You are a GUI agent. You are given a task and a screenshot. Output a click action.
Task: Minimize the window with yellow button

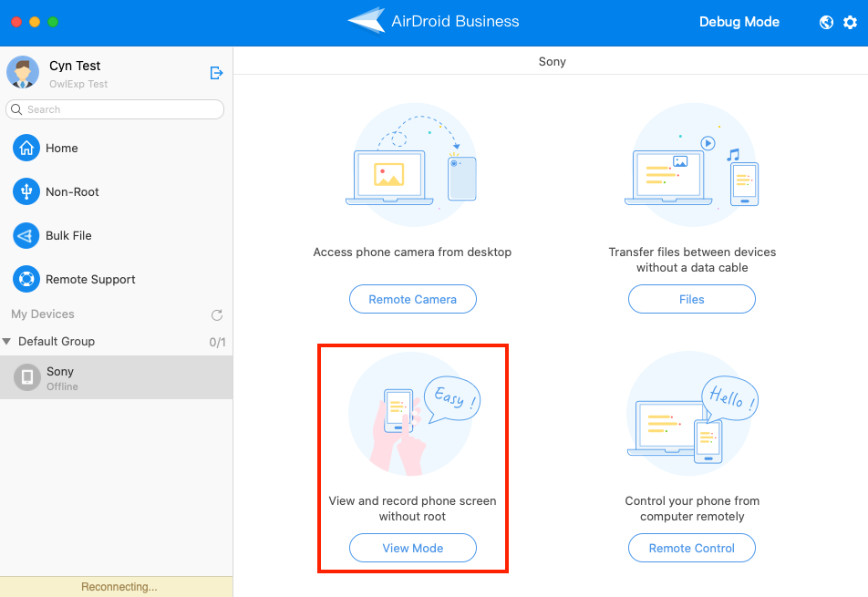[x=35, y=22]
